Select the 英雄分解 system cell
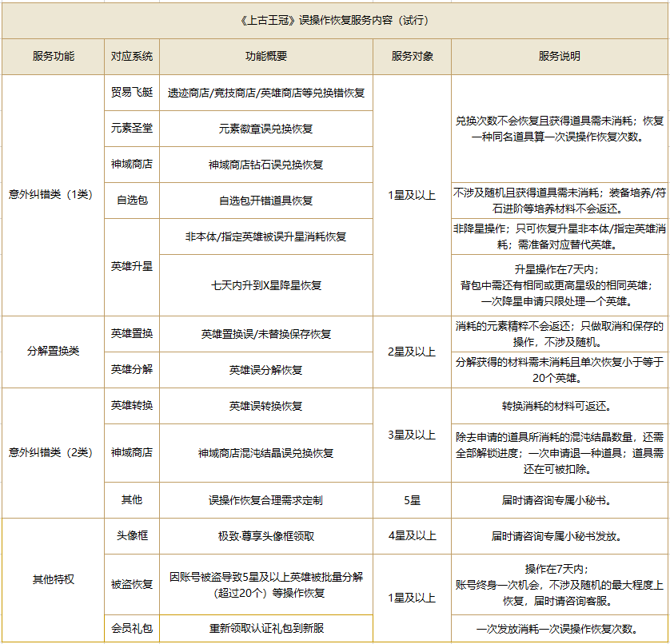Image resolution: width=670 pixels, height=644 pixels. 132,370
